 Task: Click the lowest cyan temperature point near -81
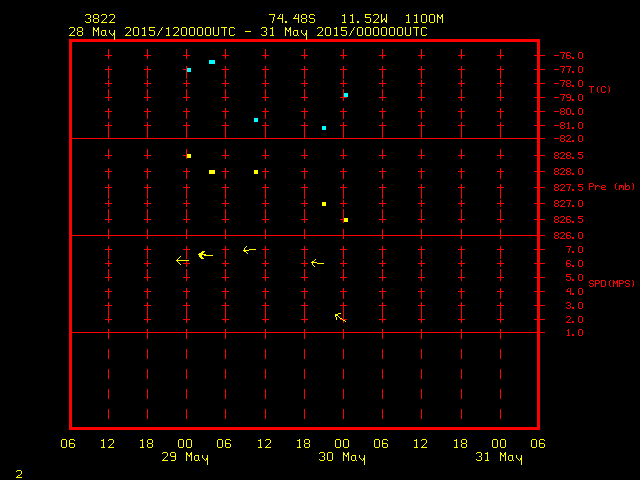tap(324, 128)
